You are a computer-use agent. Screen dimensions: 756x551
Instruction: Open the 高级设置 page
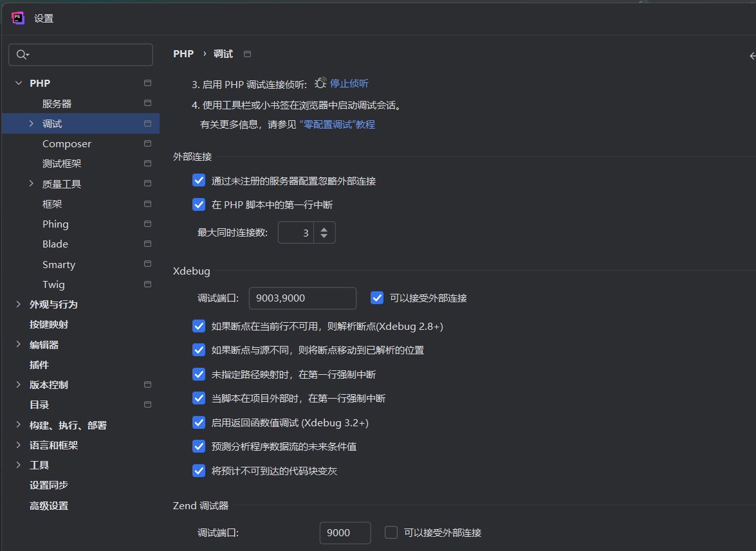click(49, 506)
